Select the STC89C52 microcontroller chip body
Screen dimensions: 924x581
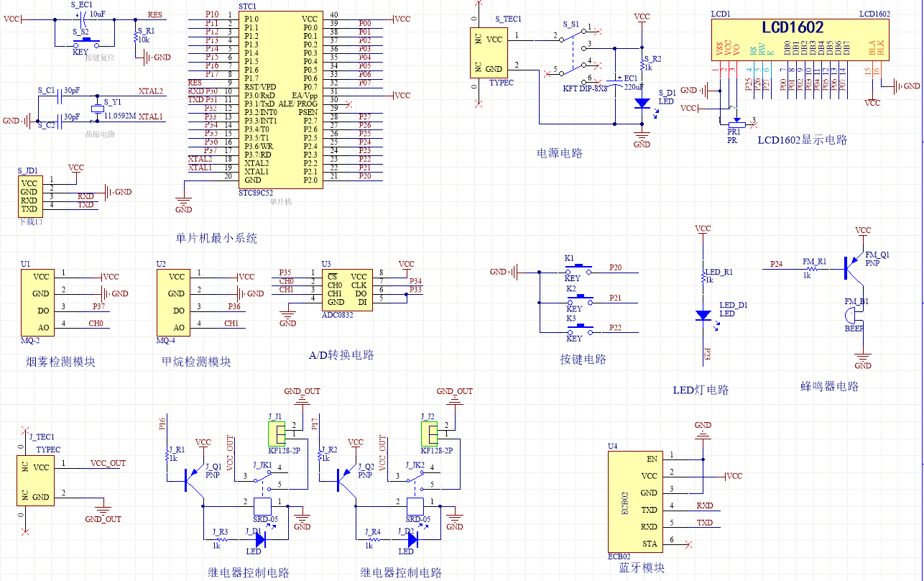pyautogui.click(x=281, y=99)
